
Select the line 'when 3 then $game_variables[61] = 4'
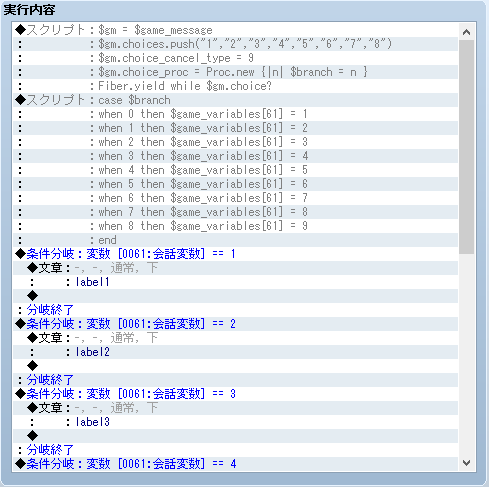tap(236, 156)
